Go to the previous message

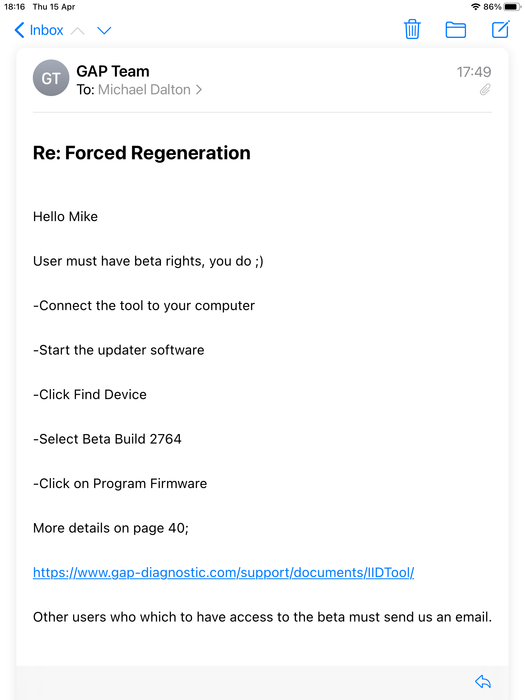coord(78,30)
